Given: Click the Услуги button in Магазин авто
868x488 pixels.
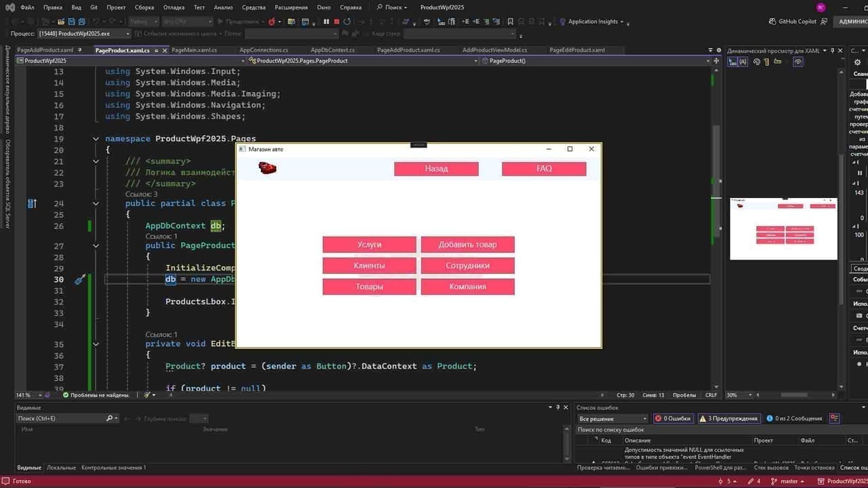Looking at the screenshot, I should [x=370, y=245].
